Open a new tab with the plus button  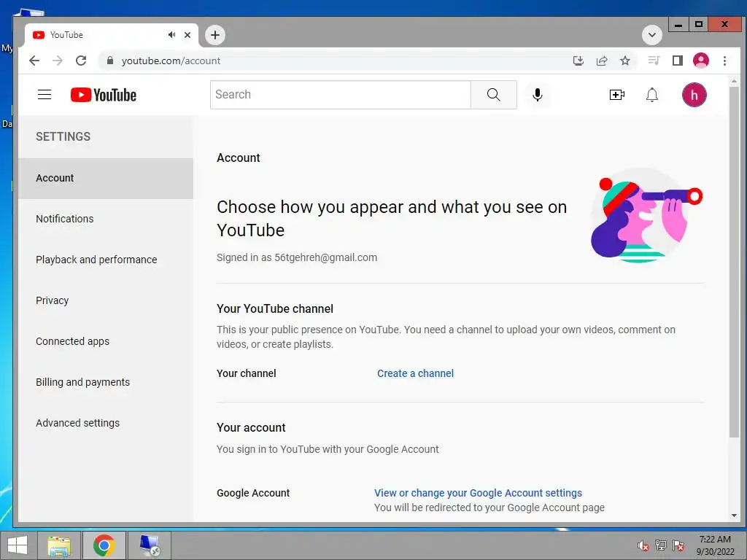(x=215, y=35)
